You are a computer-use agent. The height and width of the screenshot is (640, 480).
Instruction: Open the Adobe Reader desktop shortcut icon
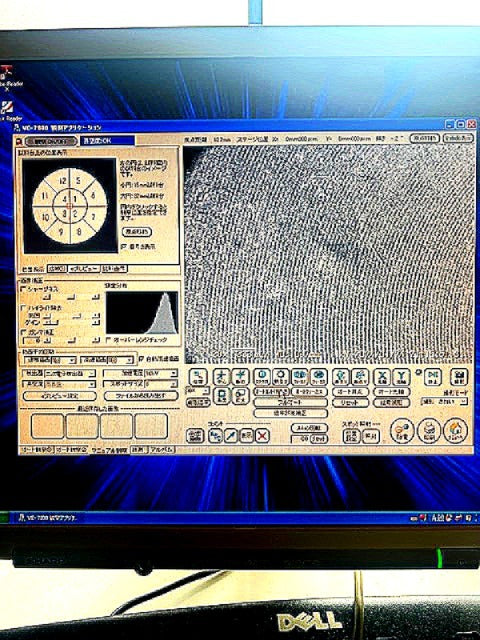tap(7, 75)
